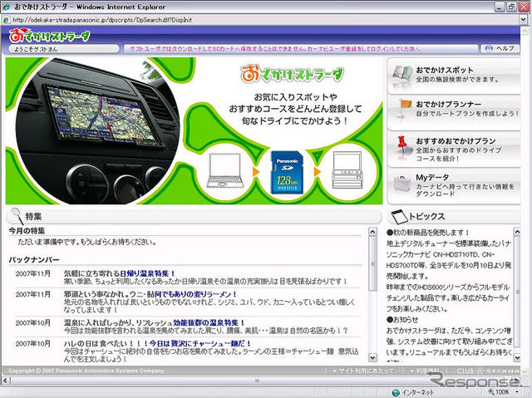
Task: Click the horizontal scrollbar left arrow
Action: tap(6, 381)
